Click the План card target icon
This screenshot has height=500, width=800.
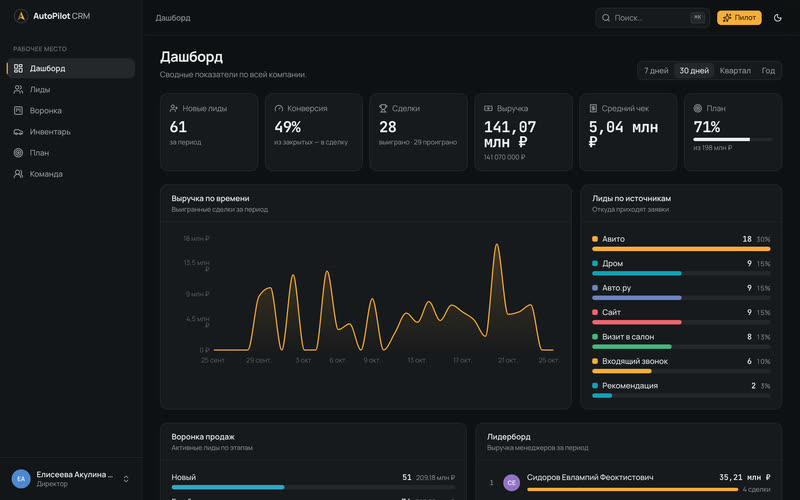(697, 108)
